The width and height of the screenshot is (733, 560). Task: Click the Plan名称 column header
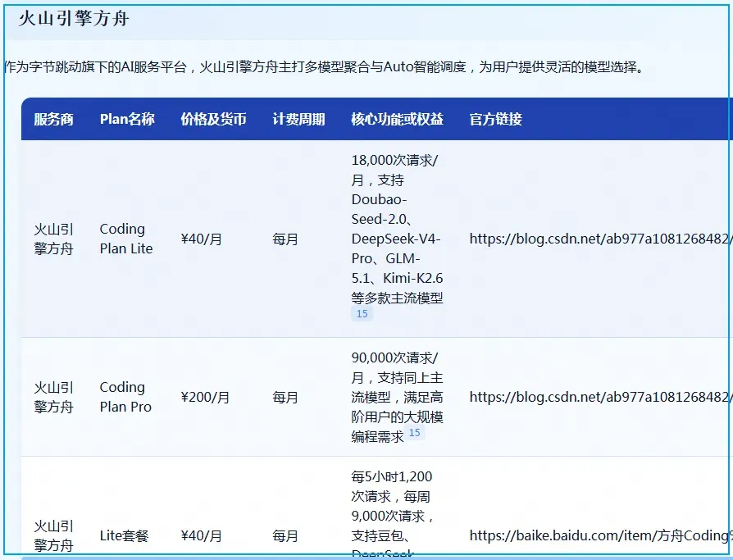tap(127, 119)
